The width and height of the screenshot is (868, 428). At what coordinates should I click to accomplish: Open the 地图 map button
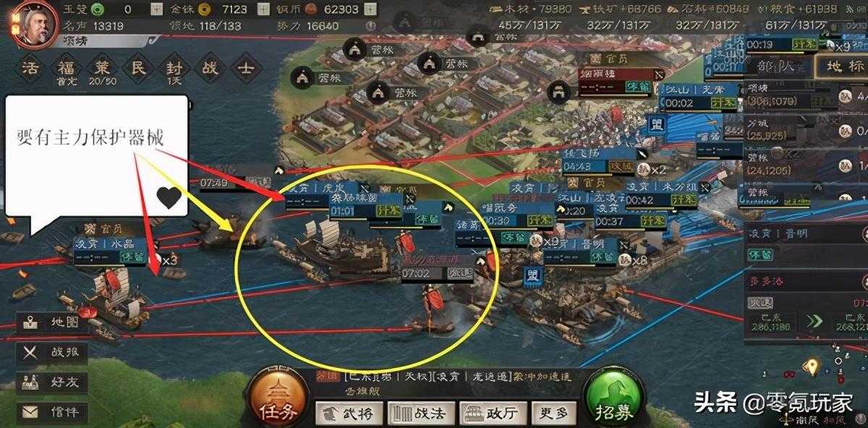tap(52, 322)
